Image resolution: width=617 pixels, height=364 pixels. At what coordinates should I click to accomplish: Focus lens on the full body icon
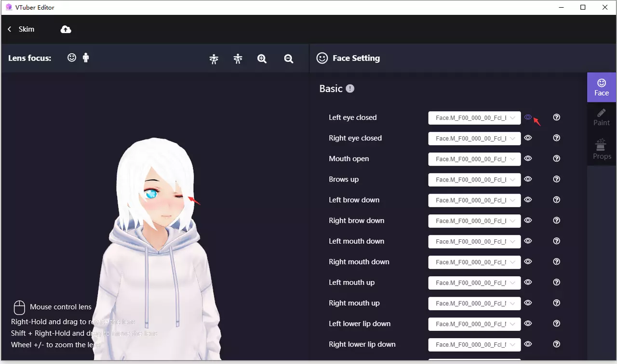click(x=86, y=58)
